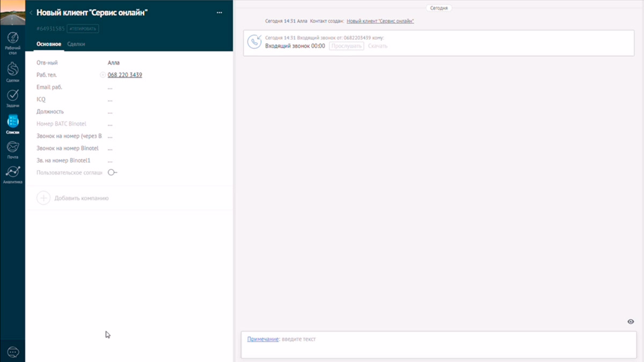Click the Отв-ный field label
The image size is (644, 362).
tap(47, 63)
